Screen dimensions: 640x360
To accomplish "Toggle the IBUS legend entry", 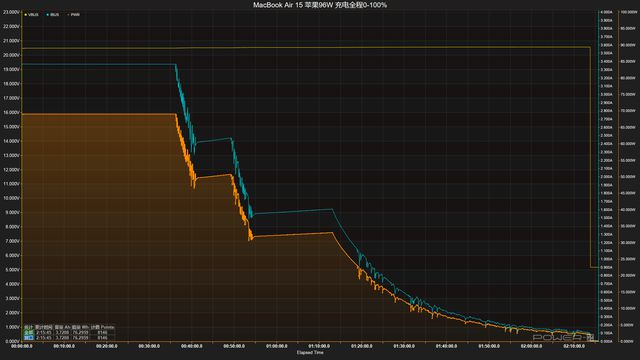I will pyautogui.click(x=53, y=15).
